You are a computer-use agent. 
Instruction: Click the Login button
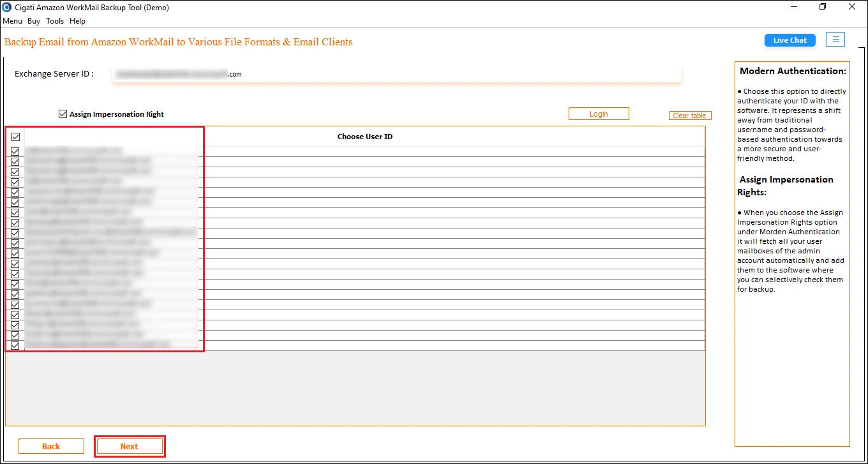point(599,114)
